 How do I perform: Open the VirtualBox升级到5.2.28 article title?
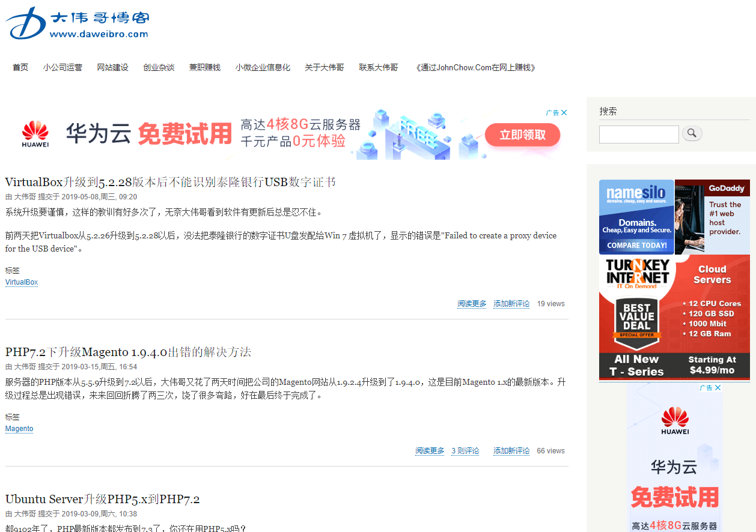tap(170, 182)
